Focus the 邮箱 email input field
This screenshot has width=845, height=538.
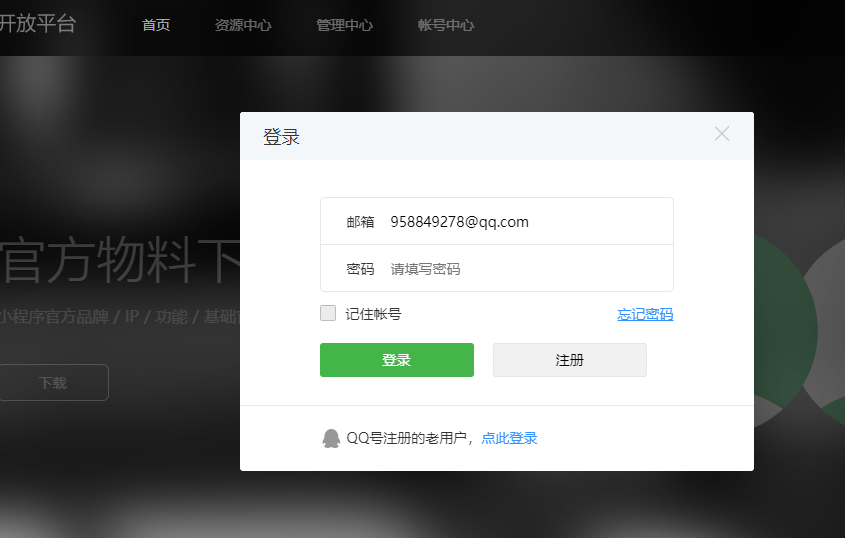coord(496,222)
